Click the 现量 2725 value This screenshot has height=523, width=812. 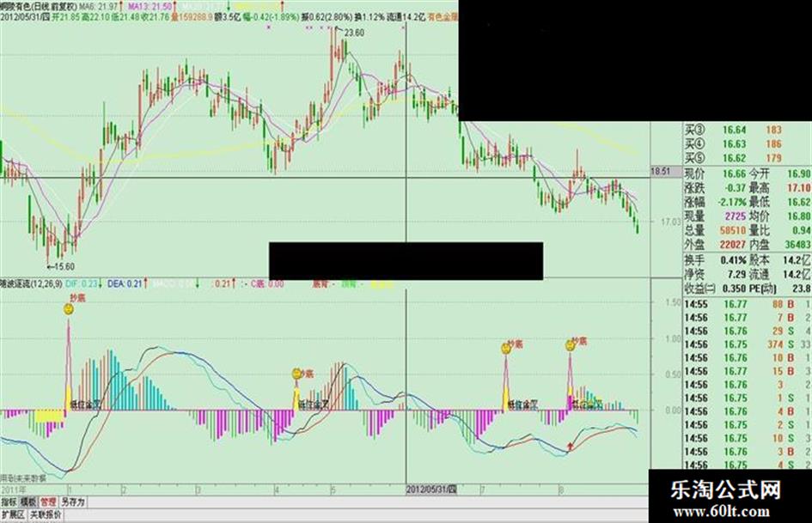click(x=736, y=216)
